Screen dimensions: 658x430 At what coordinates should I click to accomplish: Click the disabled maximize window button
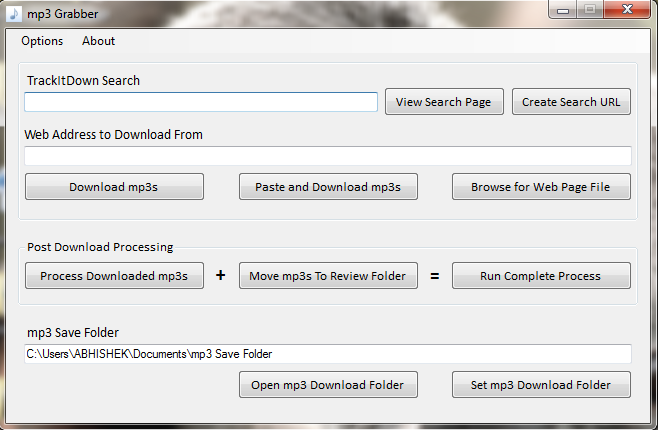[591, 9]
